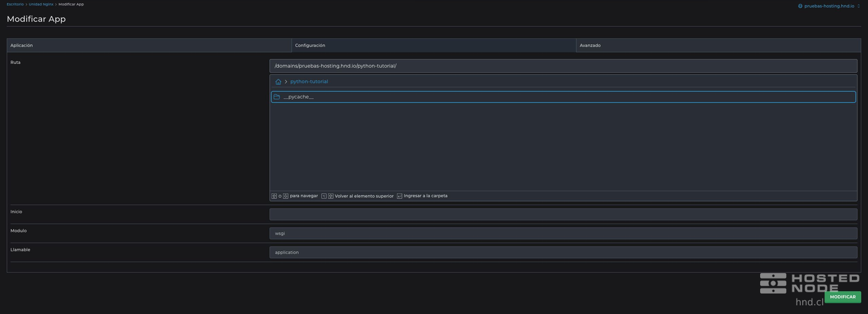Switch to the Aplicación tab
Screen dimensions: 868x314
coord(149,45)
